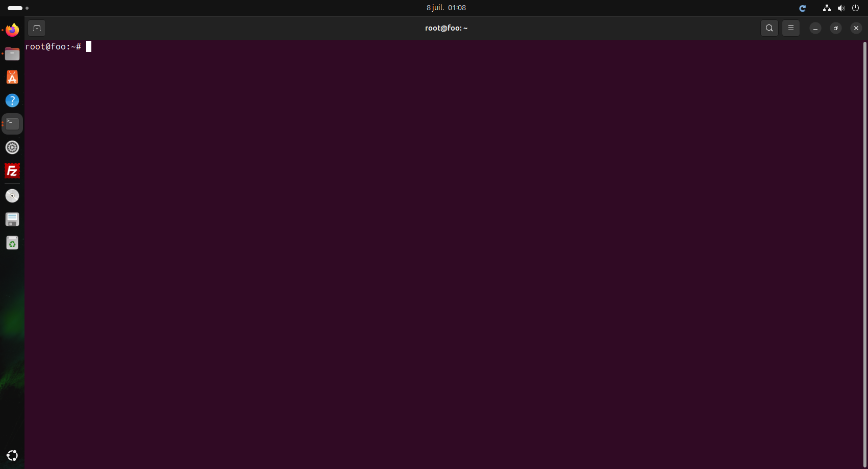Open the Help application in the dock
Image resolution: width=868 pixels, height=469 pixels.
(12, 100)
